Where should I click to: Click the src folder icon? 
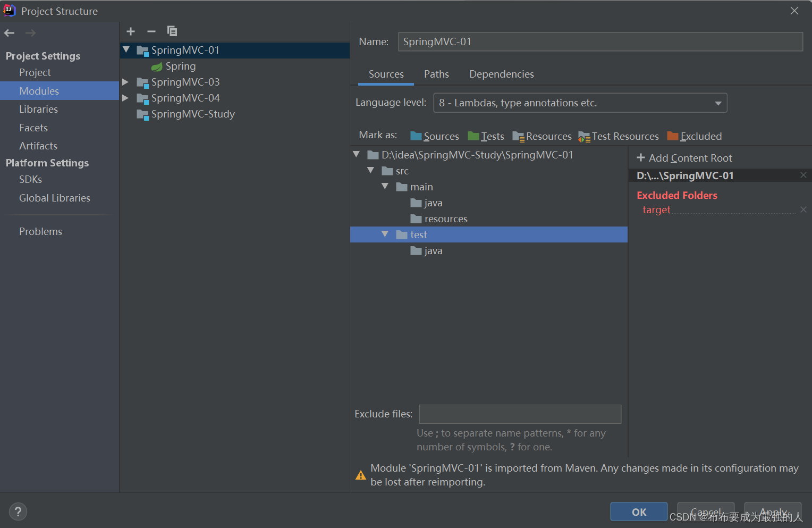[x=387, y=171]
